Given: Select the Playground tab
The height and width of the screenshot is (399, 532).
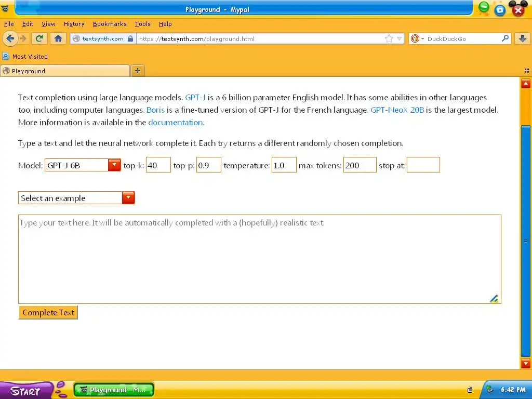Looking at the screenshot, I should pos(65,71).
